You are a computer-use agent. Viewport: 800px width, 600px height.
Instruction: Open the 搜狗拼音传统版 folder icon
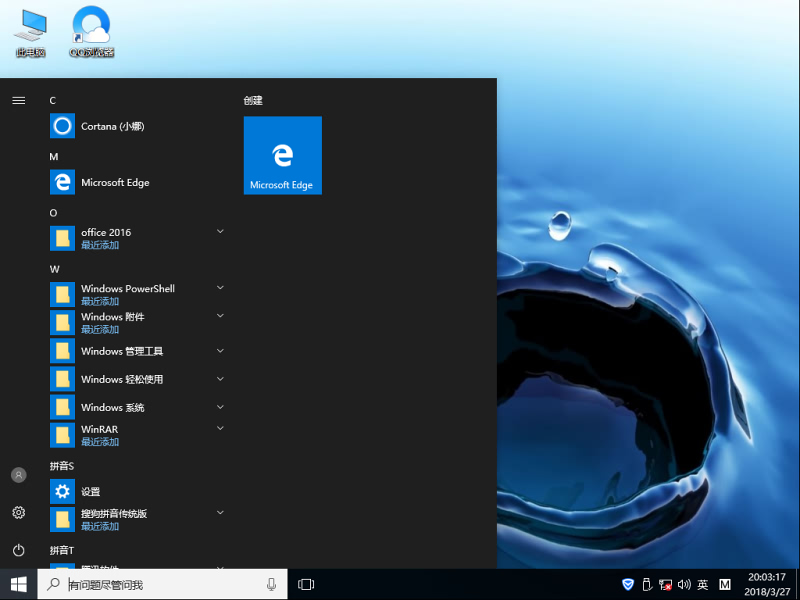(62, 519)
